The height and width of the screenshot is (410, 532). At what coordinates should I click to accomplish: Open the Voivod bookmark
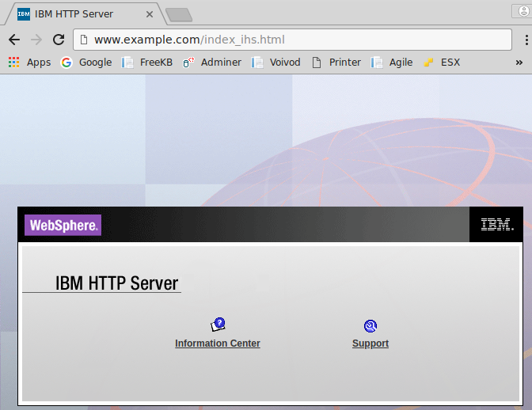click(x=275, y=63)
